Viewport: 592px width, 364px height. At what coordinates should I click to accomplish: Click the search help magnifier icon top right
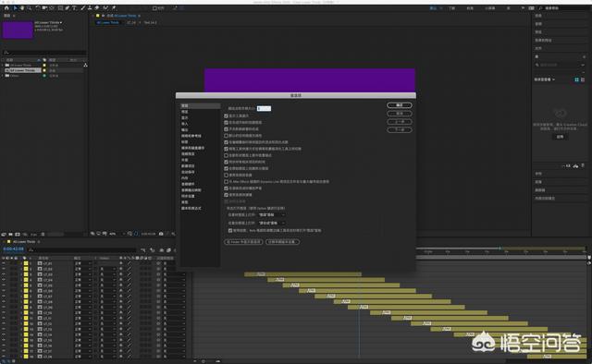coord(540,8)
